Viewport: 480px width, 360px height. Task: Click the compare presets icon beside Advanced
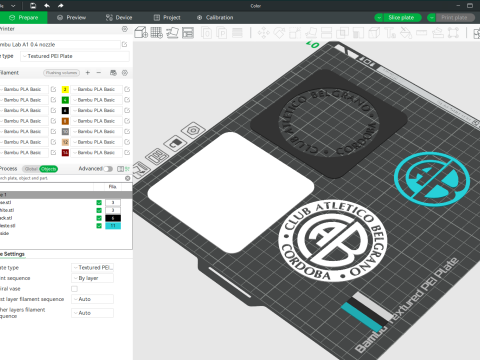(120, 169)
